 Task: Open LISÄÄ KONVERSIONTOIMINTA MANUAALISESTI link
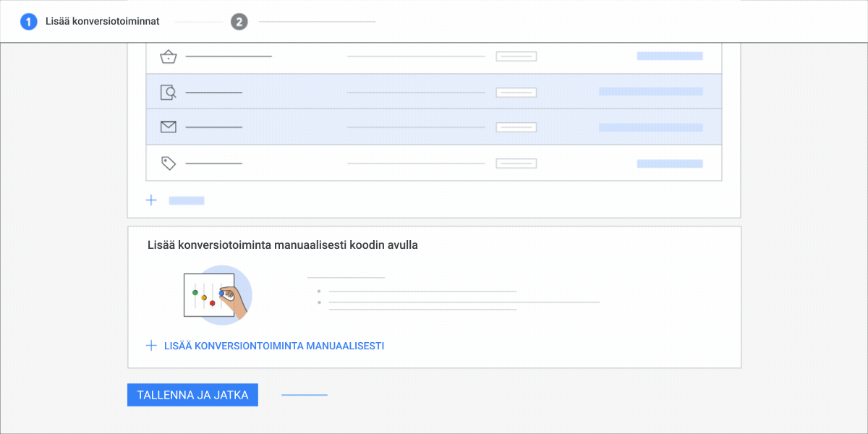click(274, 346)
